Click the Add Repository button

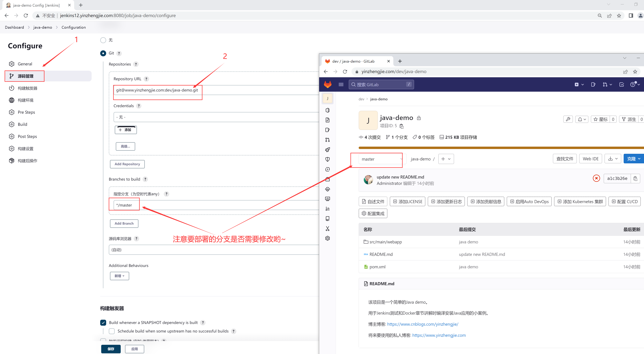click(127, 164)
